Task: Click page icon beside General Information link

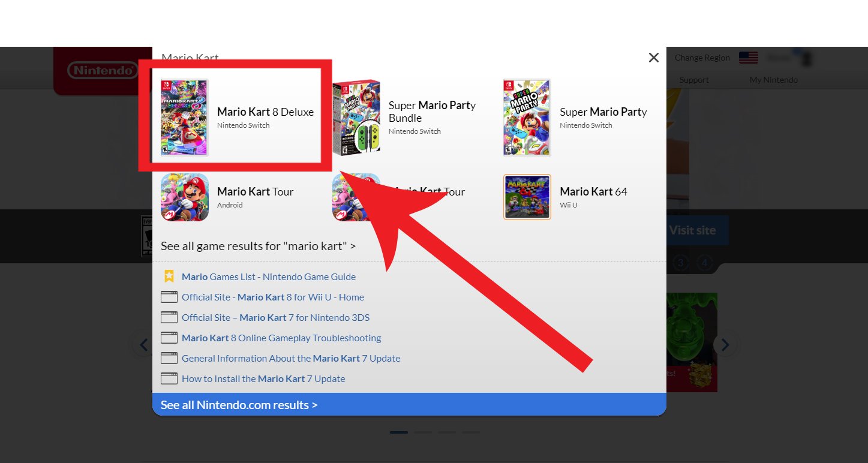Action: pos(169,358)
